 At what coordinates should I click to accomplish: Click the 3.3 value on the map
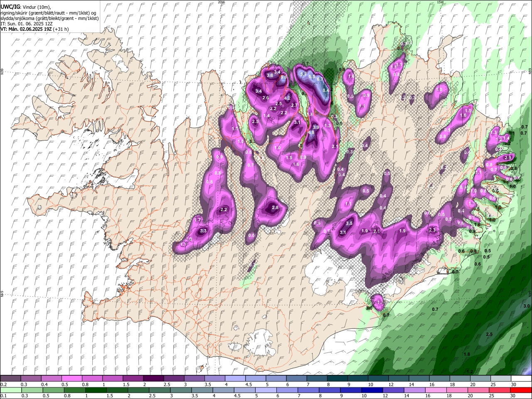click(x=203, y=231)
